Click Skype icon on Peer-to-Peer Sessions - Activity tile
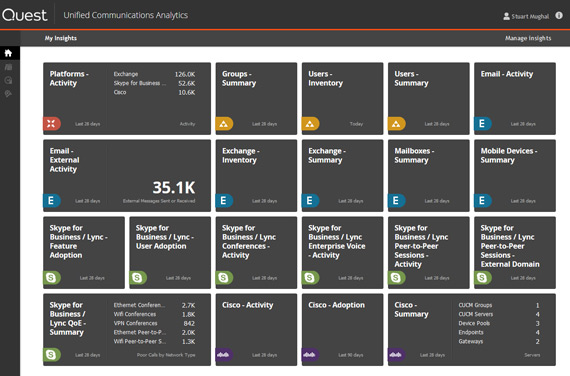Image resolution: width=570 pixels, height=376 pixels. coord(396,278)
